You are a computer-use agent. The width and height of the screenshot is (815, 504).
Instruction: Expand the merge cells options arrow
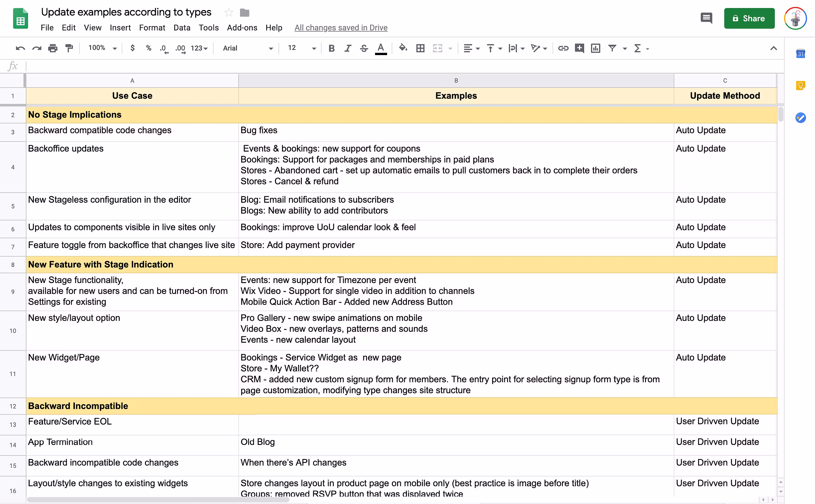(450, 49)
